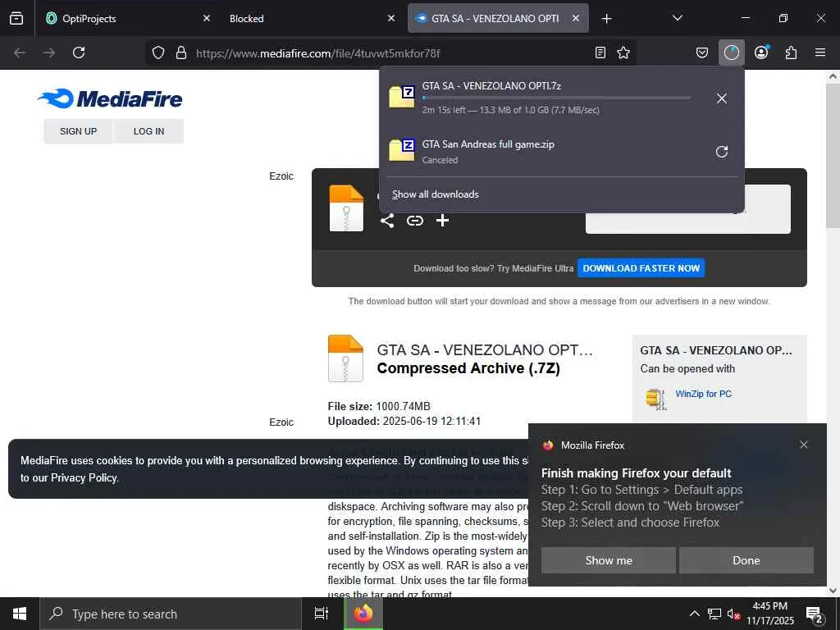Click the partially hidden download button

pyautogui.click(x=688, y=223)
